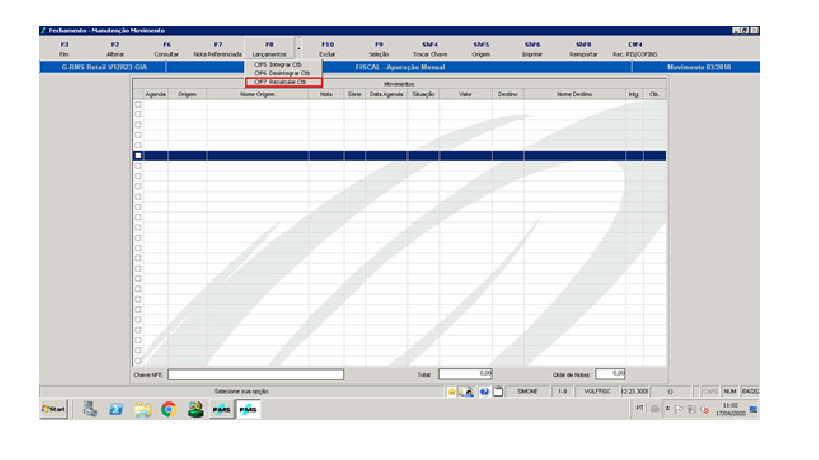819x460 pixels.
Task: Click the Show desktop tray icon
Action: click(x=753, y=409)
